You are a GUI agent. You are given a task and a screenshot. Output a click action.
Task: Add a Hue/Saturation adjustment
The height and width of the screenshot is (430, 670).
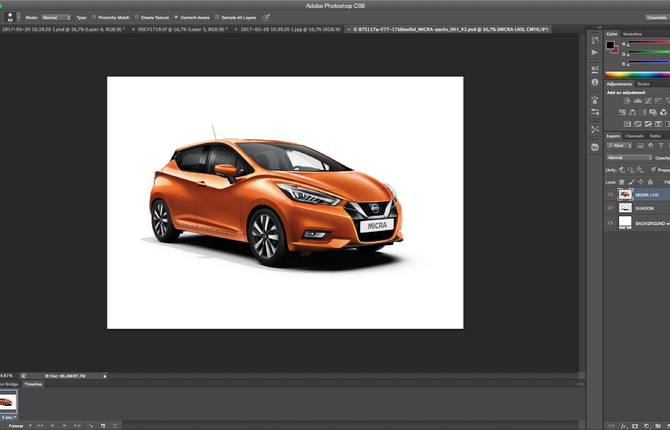[622, 112]
